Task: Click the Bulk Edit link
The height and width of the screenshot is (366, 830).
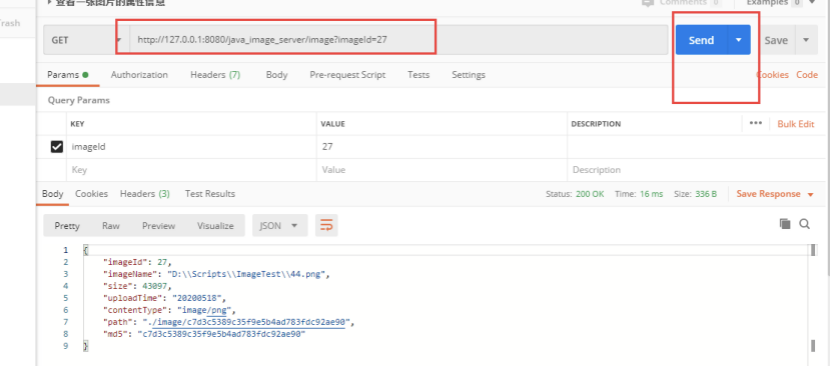Action: pos(796,124)
